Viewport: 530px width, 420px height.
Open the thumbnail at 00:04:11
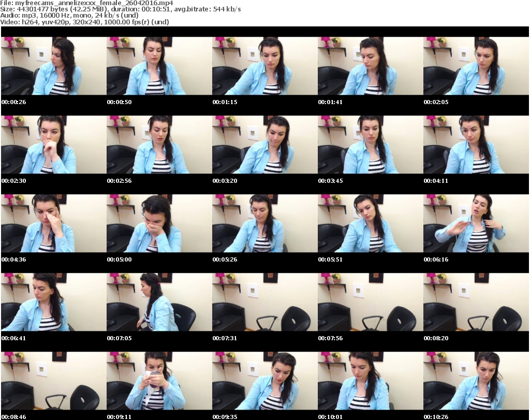476,144
